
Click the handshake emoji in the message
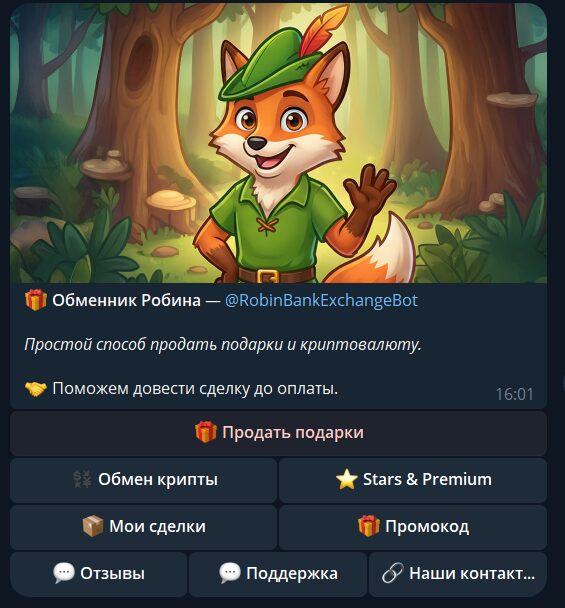[36, 389]
